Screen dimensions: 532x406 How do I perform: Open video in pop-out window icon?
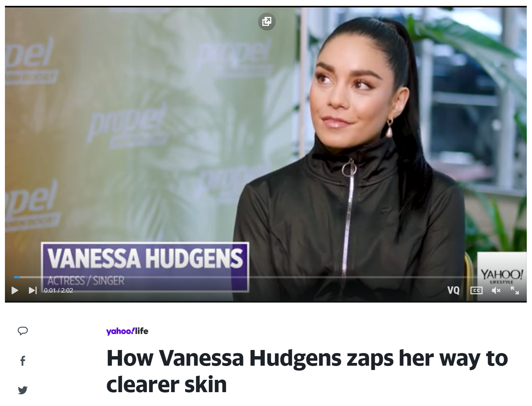(266, 22)
